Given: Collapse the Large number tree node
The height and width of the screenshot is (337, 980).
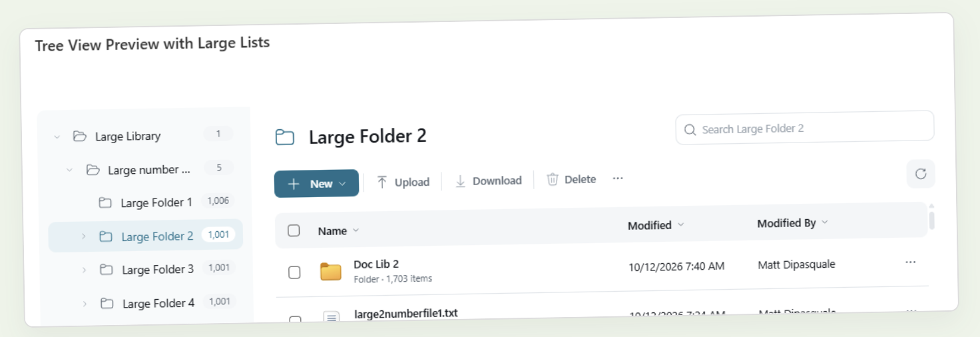Looking at the screenshot, I should pyautogui.click(x=69, y=170).
